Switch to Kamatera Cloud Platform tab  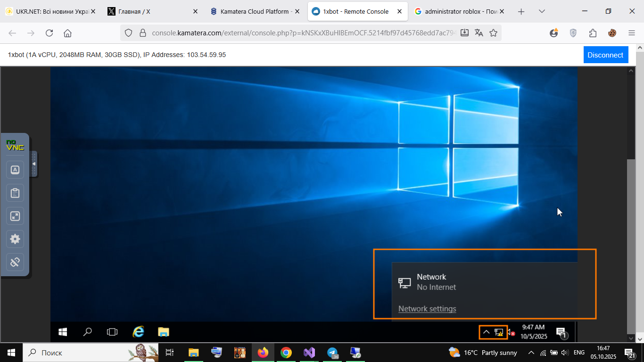click(x=255, y=11)
